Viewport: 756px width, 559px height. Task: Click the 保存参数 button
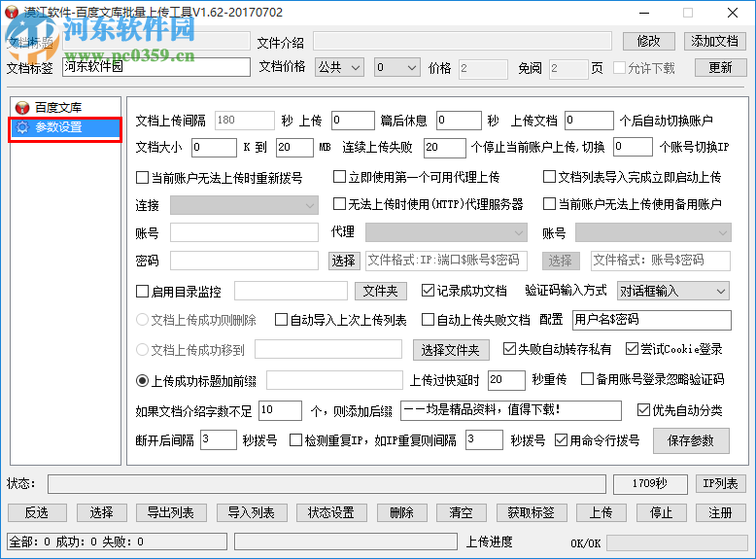pyautogui.click(x=691, y=440)
